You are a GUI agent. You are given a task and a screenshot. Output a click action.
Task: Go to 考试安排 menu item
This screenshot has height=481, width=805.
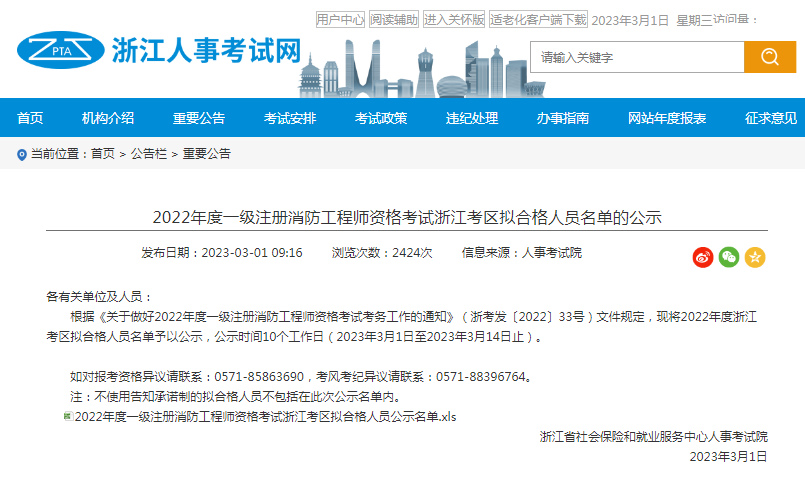[290, 118]
